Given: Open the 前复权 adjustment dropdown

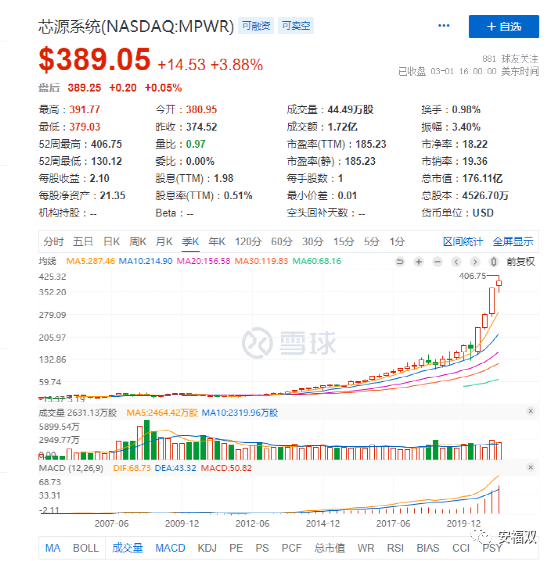Looking at the screenshot, I should coord(521,262).
